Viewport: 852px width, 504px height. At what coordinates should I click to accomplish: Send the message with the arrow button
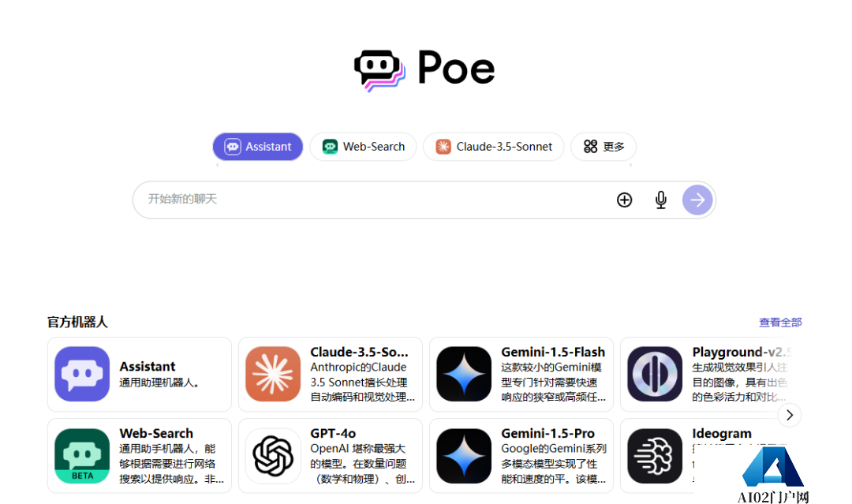697,200
